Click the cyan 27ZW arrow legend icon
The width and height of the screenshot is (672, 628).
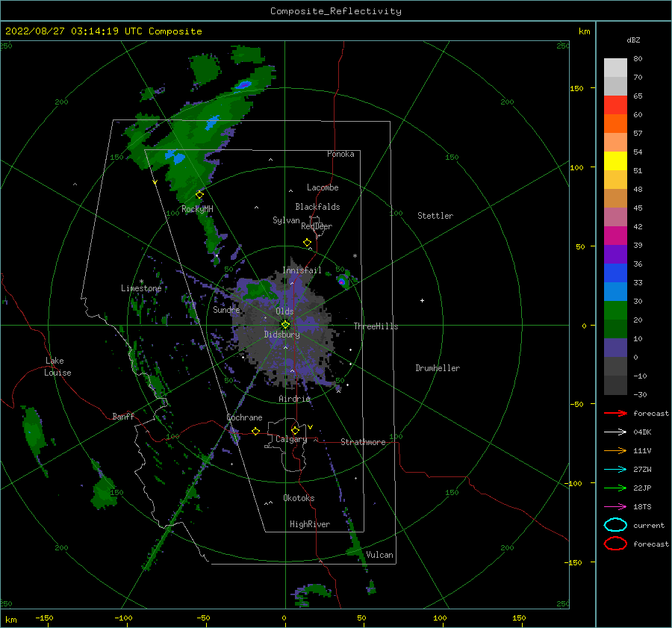(x=615, y=470)
